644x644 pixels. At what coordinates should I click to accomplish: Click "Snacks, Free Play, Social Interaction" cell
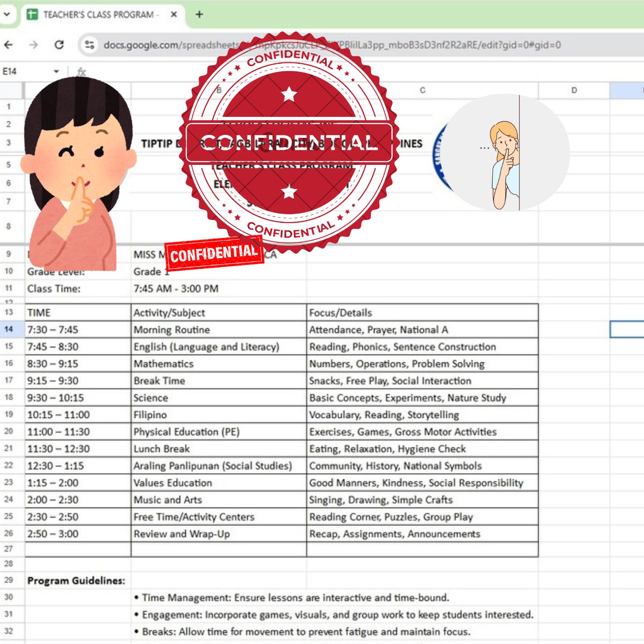click(422, 380)
